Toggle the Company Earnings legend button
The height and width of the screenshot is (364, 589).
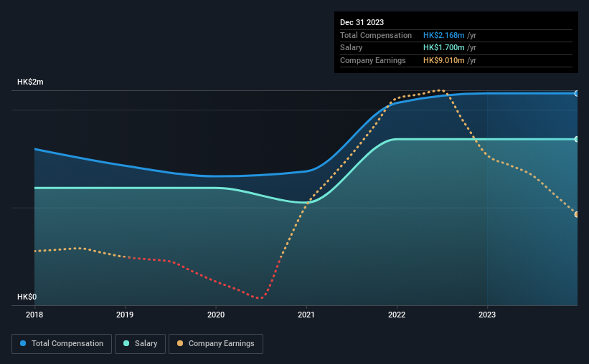[216, 344]
